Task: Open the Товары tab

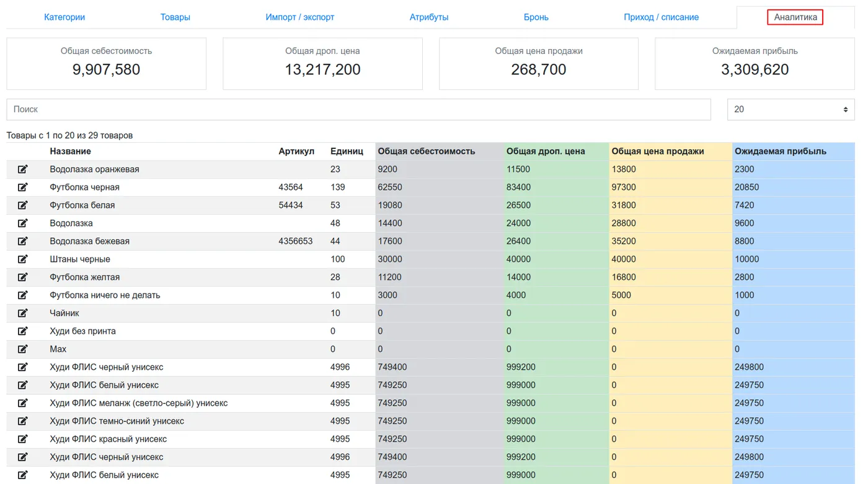Action: pos(175,17)
